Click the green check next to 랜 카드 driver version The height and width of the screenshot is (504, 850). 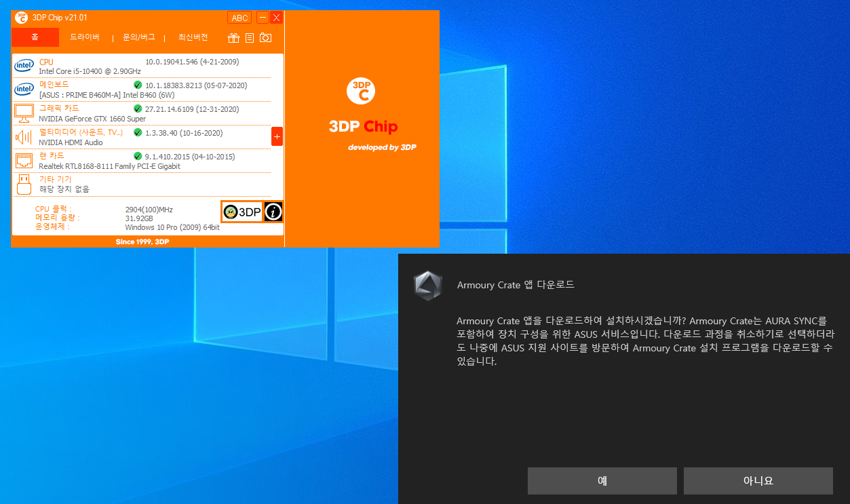point(138,156)
